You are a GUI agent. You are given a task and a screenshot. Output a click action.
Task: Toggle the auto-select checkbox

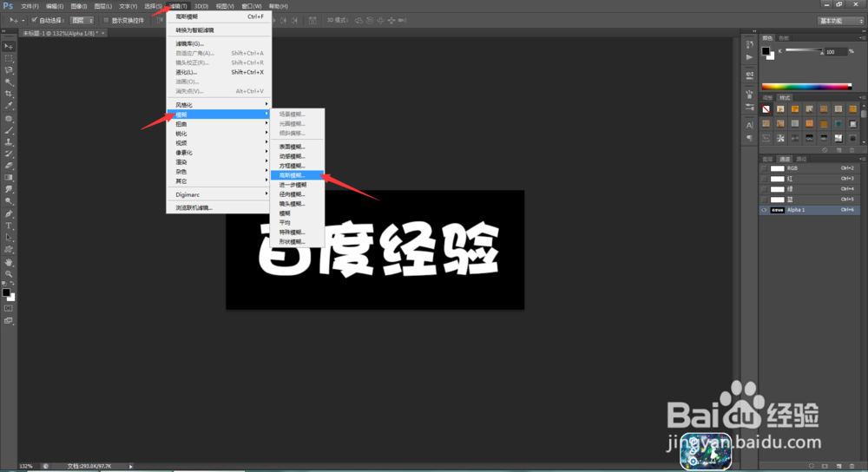coord(35,20)
